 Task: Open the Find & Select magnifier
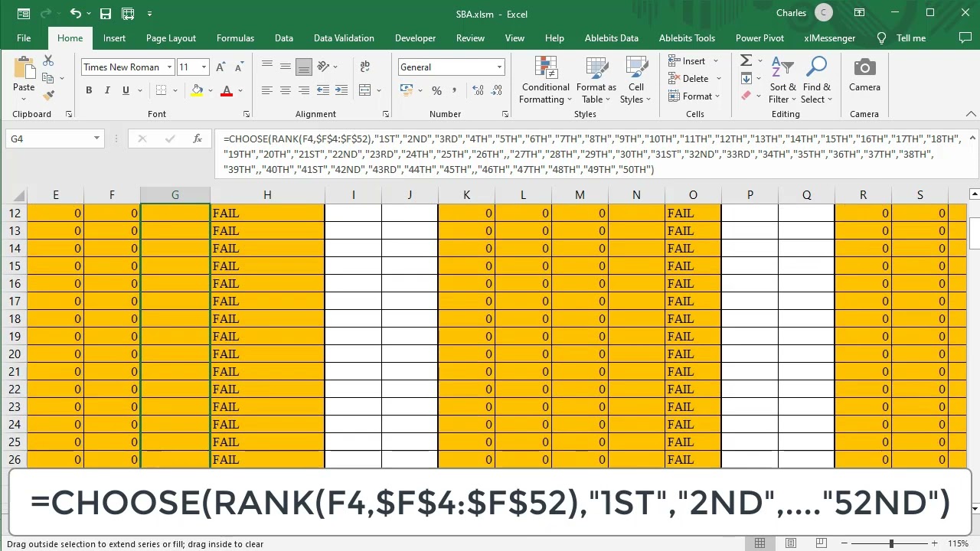point(817,68)
